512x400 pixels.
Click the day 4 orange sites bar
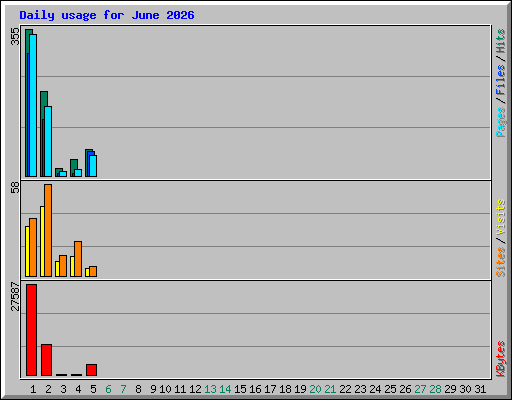(78, 259)
